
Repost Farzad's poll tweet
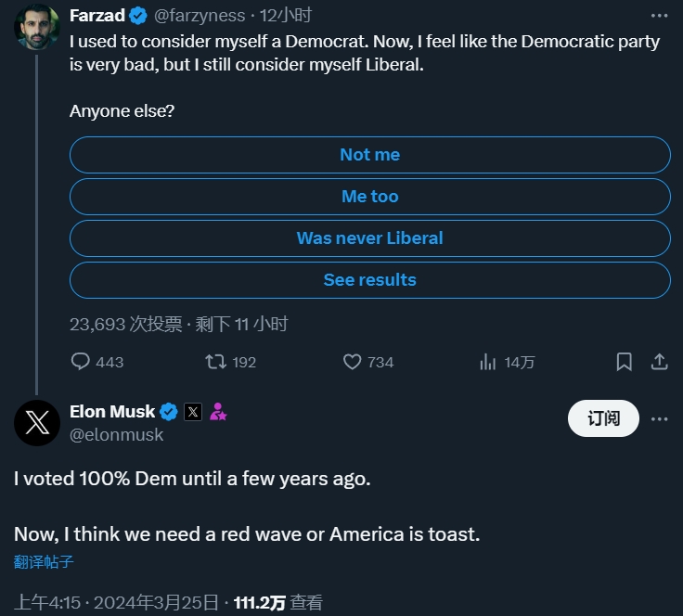tap(216, 362)
